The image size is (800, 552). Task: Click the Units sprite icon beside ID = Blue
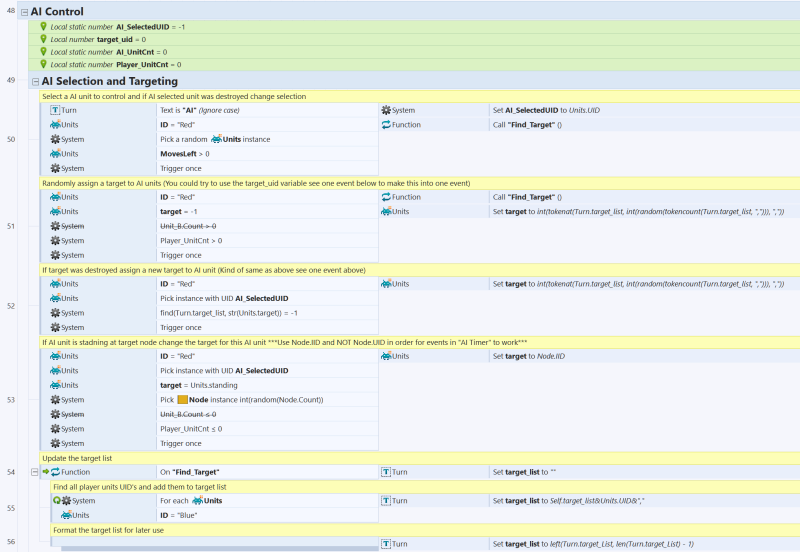point(66,515)
